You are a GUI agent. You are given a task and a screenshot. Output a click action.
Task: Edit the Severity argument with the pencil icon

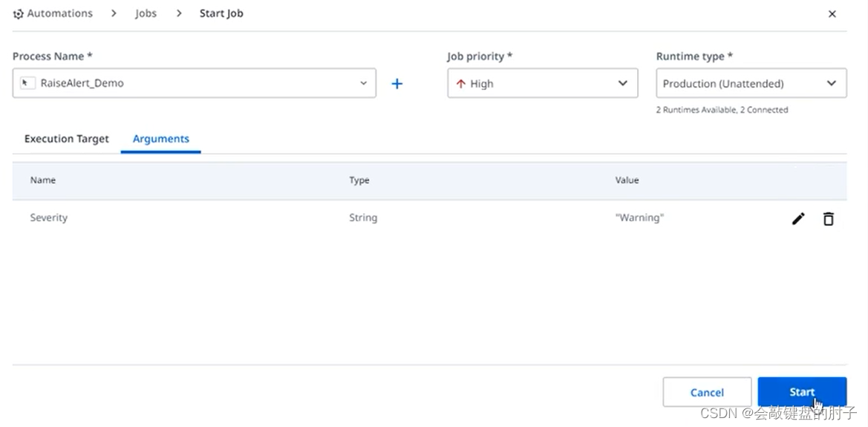point(798,219)
